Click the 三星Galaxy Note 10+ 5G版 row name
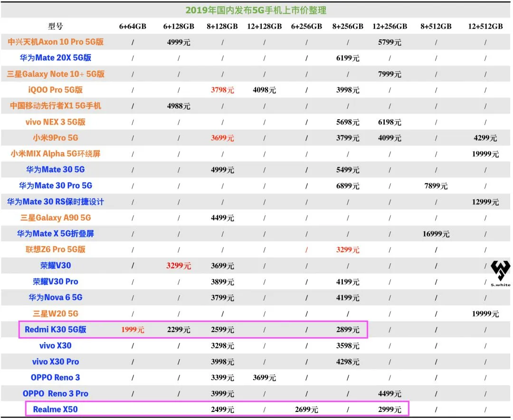The image size is (513, 420). (56, 74)
